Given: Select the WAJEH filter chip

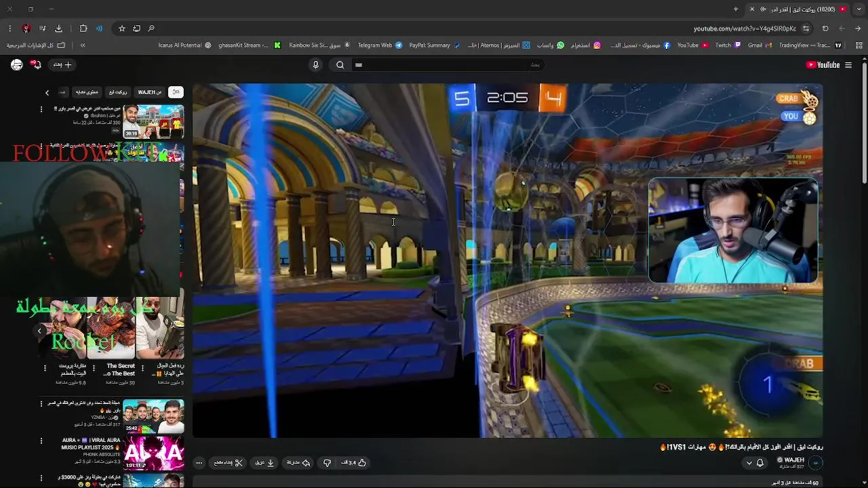Looking at the screenshot, I should click(150, 92).
